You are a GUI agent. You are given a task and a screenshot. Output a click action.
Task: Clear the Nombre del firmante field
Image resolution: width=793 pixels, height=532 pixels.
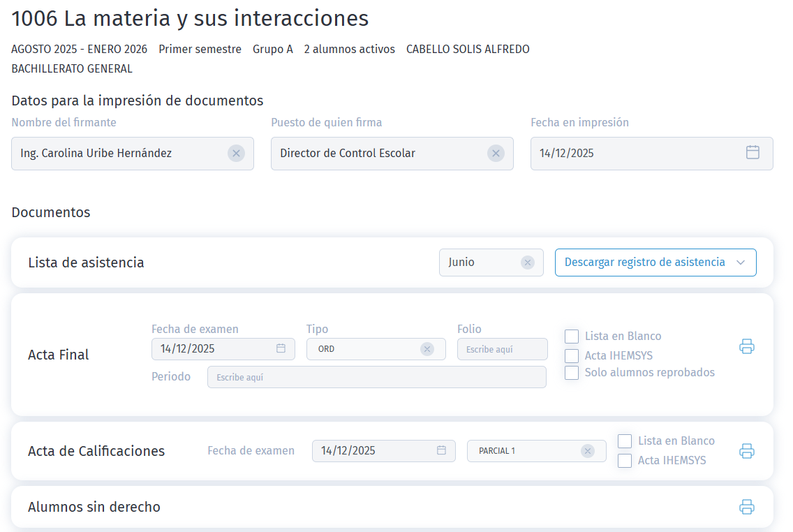pyautogui.click(x=236, y=153)
